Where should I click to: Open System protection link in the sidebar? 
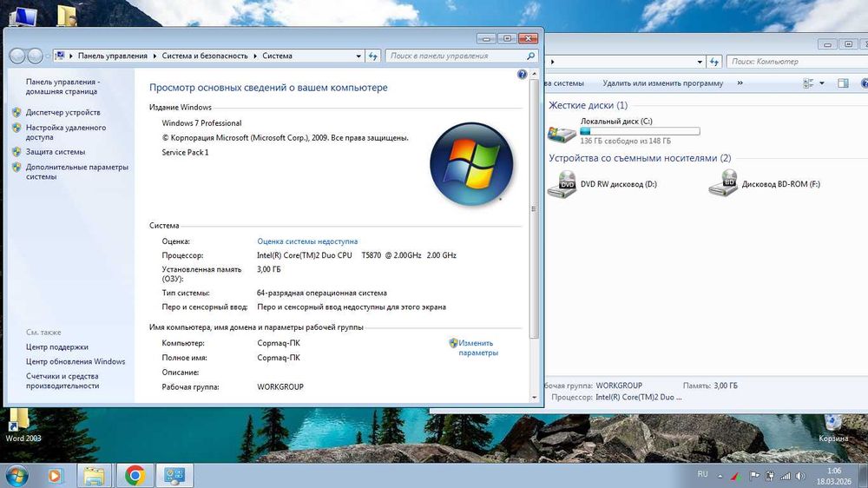click(x=56, y=152)
